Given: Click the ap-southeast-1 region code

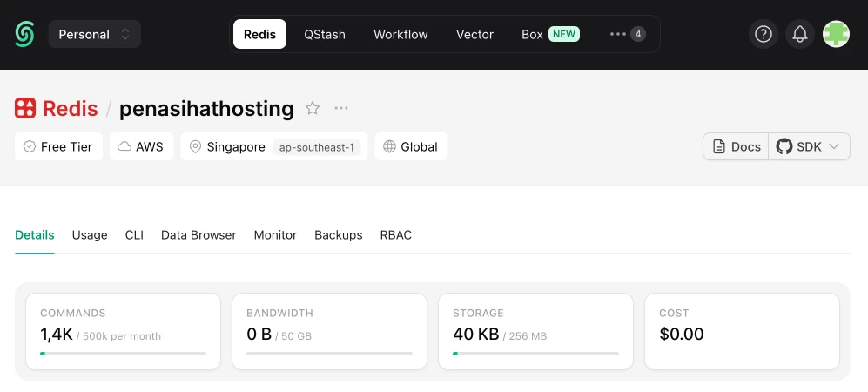Looking at the screenshot, I should [x=317, y=147].
